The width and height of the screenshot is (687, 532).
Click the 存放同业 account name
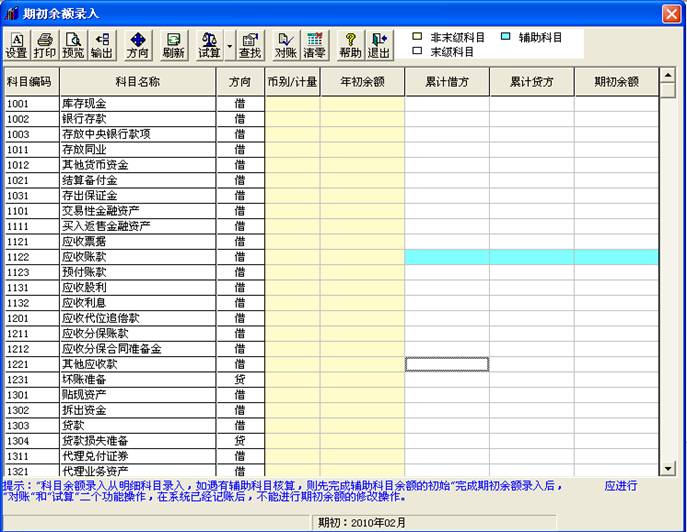84,150
